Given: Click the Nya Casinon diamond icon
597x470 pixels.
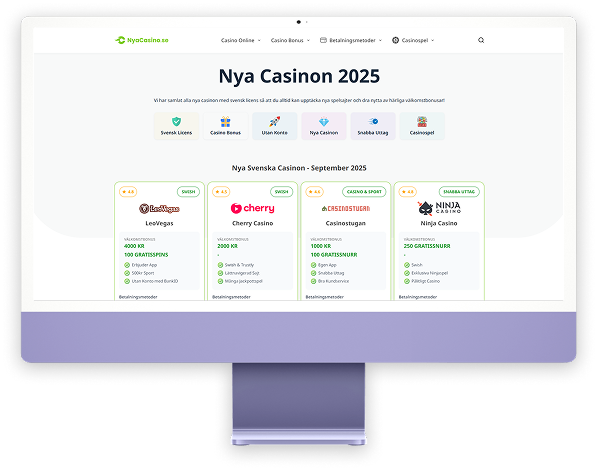Looking at the screenshot, I should pyautogui.click(x=324, y=121).
